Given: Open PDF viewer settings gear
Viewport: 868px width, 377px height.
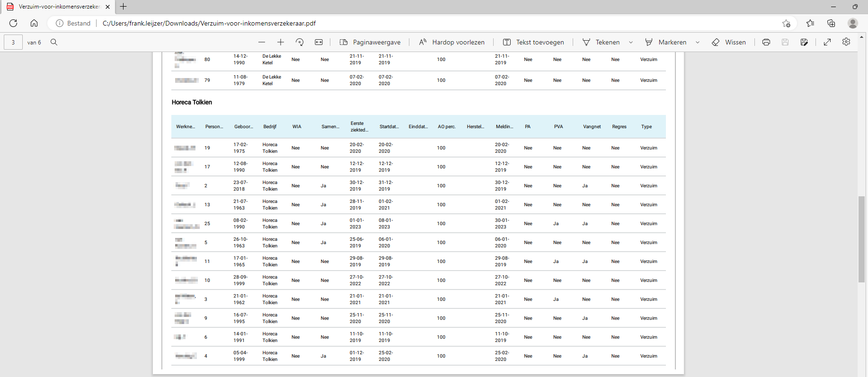Looking at the screenshot, I should [846, 42].
